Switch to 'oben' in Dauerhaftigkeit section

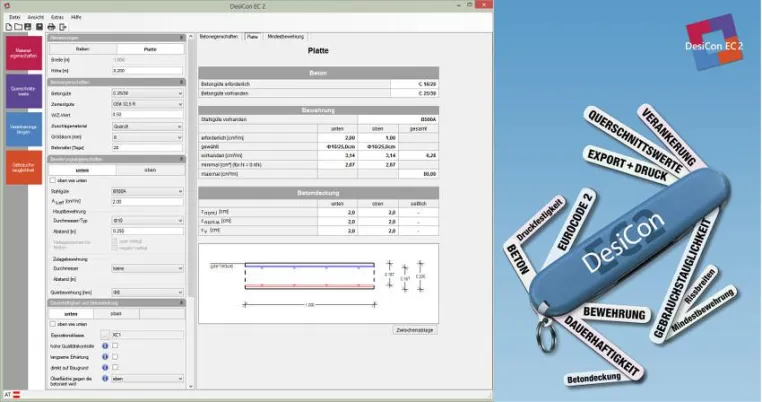pos(116,314)
